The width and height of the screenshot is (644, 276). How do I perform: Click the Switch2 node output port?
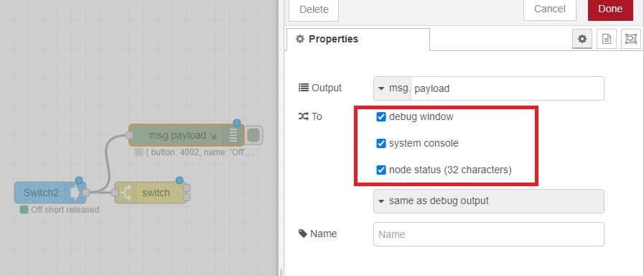pyautogui.click(x=86, y=193)
